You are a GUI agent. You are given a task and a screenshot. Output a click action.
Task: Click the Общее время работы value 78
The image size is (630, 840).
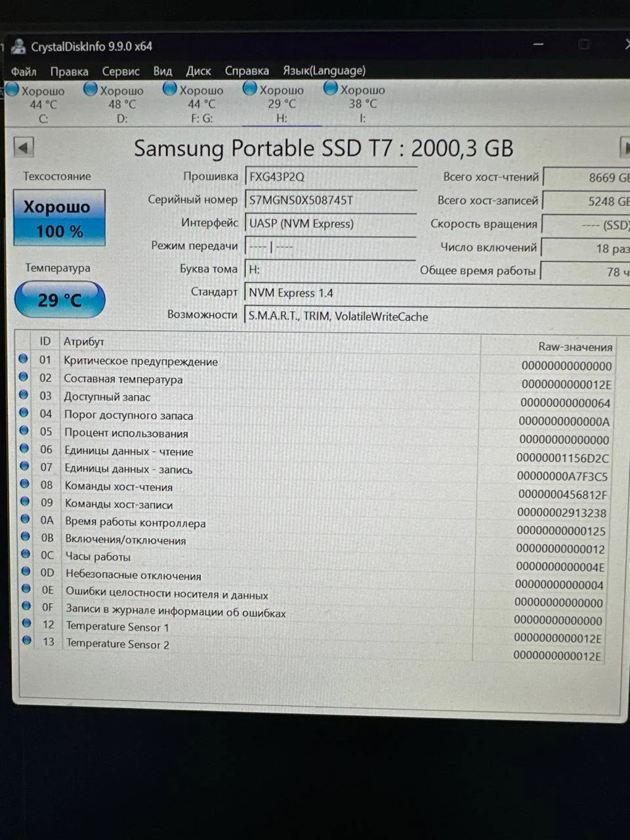(585, 272)
